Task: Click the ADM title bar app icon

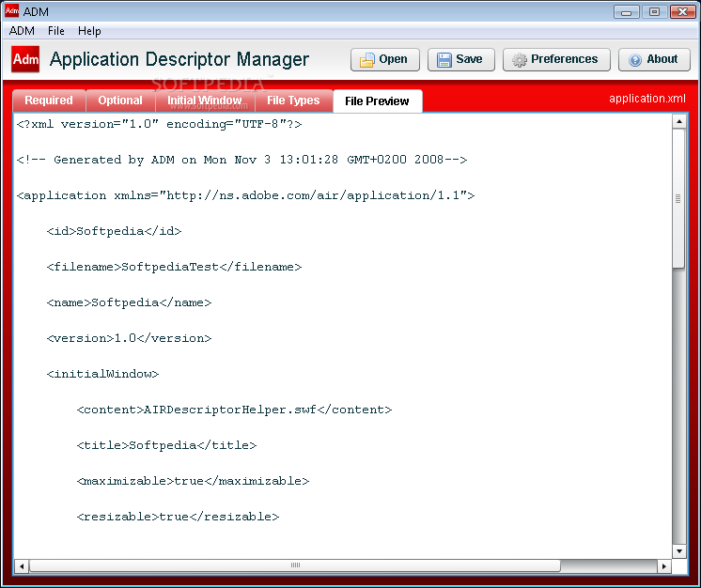Action: click(x=11, y=10)
